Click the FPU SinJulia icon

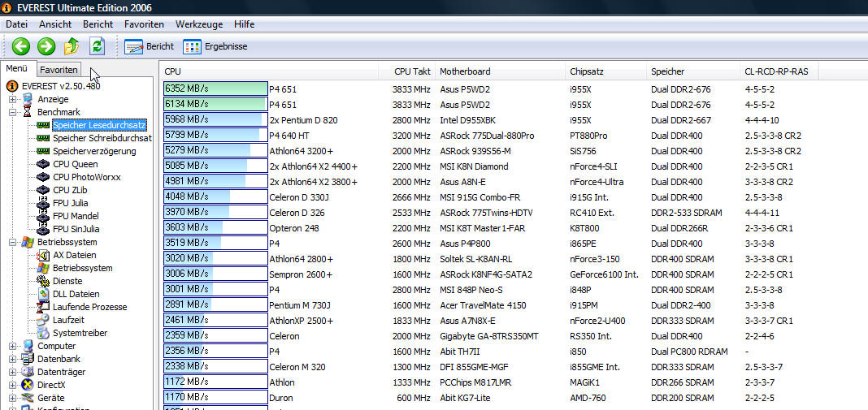(x=43, y=229)
